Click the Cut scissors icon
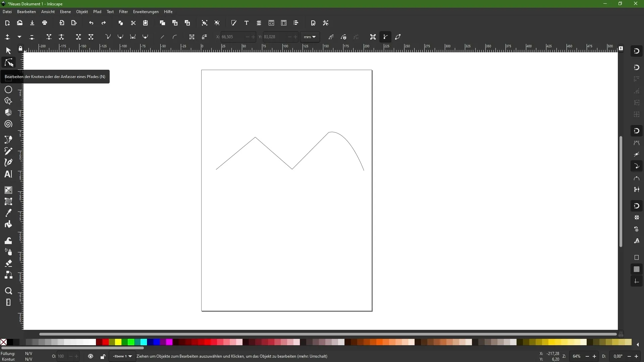The width and height of the screenshot is (644, 362). click(x=133, y=23)
